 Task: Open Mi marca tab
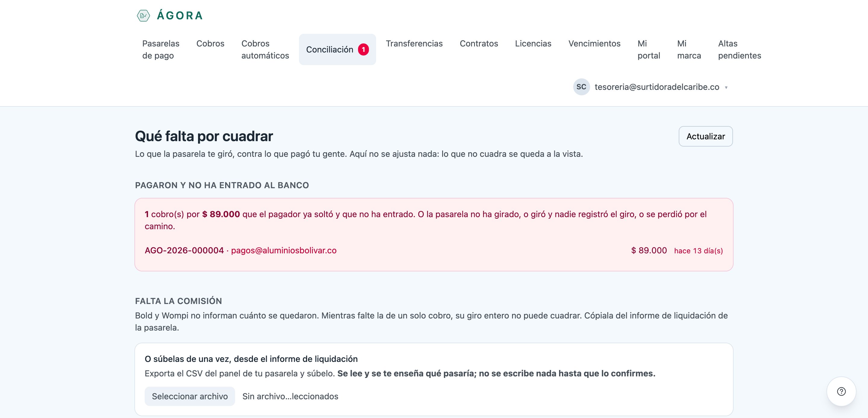pyautogui.click(x=689, y=49)
